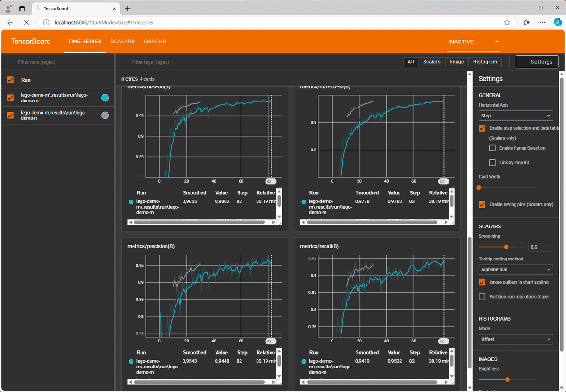Check Link by step 83
The image size is (566, 392).
[x=492, y=162]
